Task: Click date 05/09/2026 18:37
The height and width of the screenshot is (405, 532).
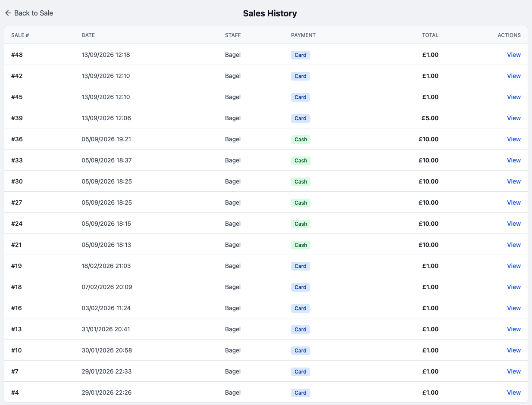Action: pyautogui.click(x=106, y=160)
